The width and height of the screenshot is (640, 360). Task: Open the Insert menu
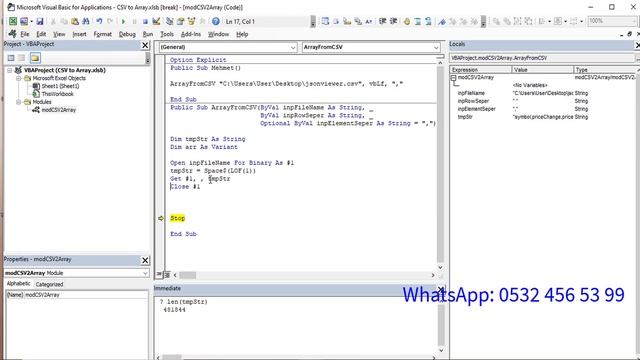(x=80, y=34)
